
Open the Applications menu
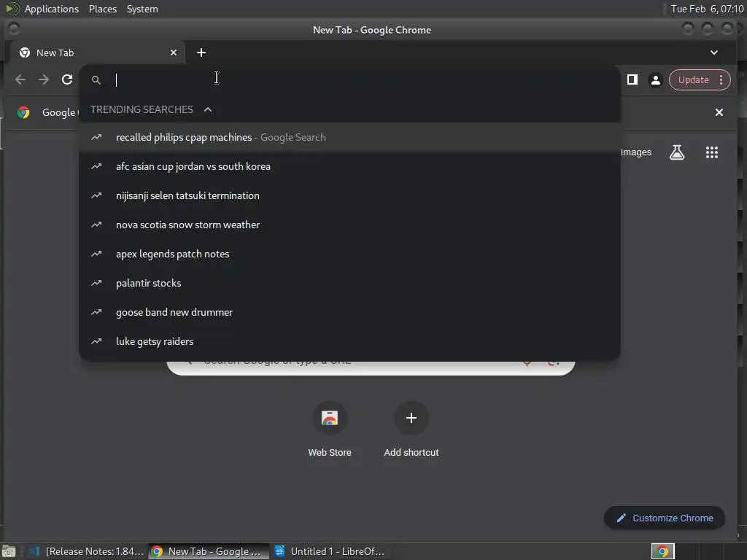[52, 9]
